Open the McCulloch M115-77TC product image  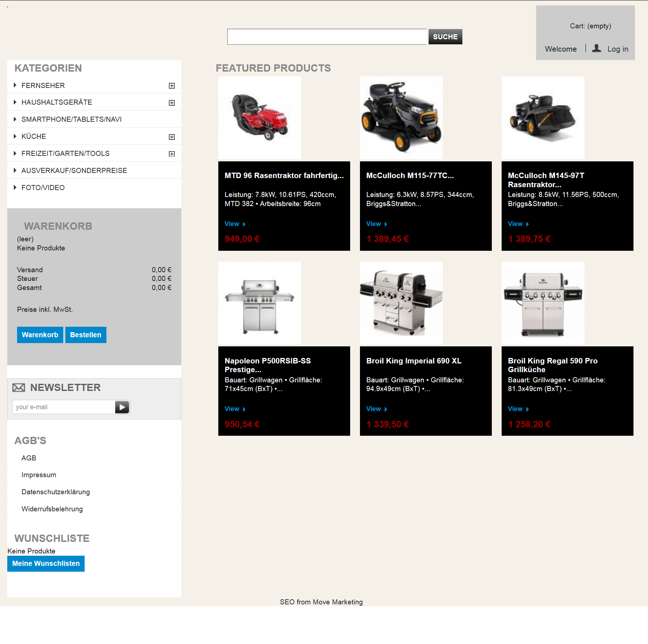401,118
